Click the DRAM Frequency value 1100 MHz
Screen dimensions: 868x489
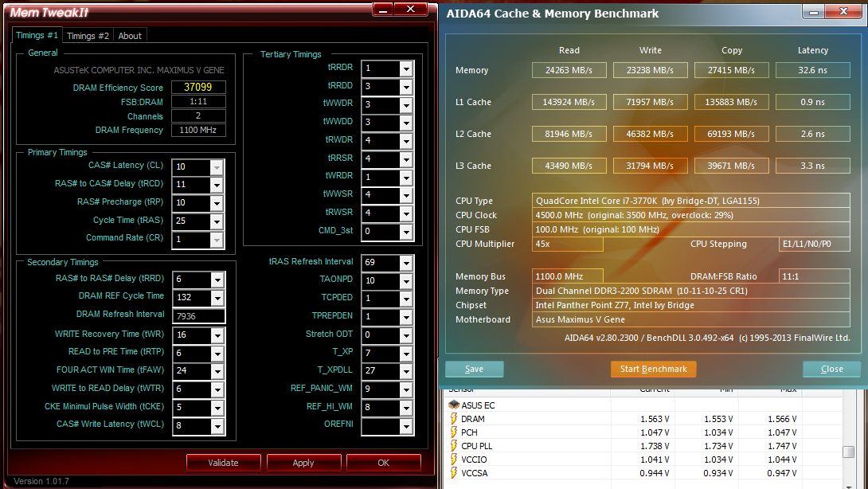click(x=198, y=130)
